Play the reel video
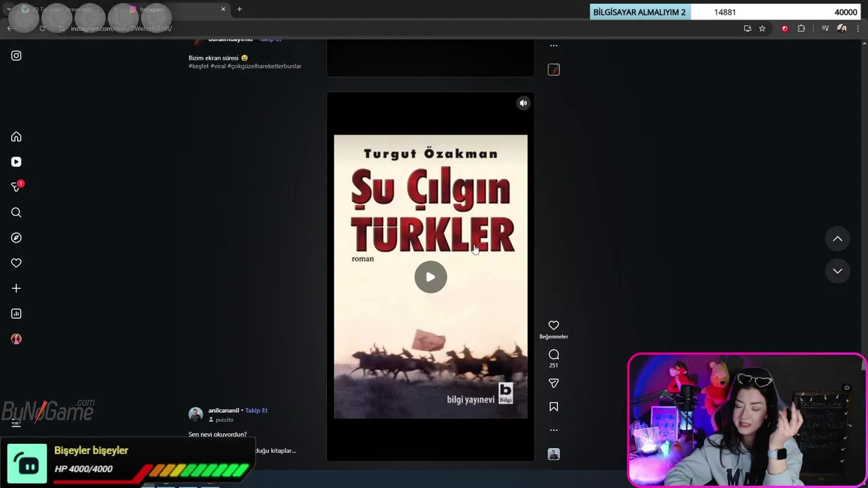Image resolution: width=868 pixels, height=488 pixels. (x=431, y=277)
